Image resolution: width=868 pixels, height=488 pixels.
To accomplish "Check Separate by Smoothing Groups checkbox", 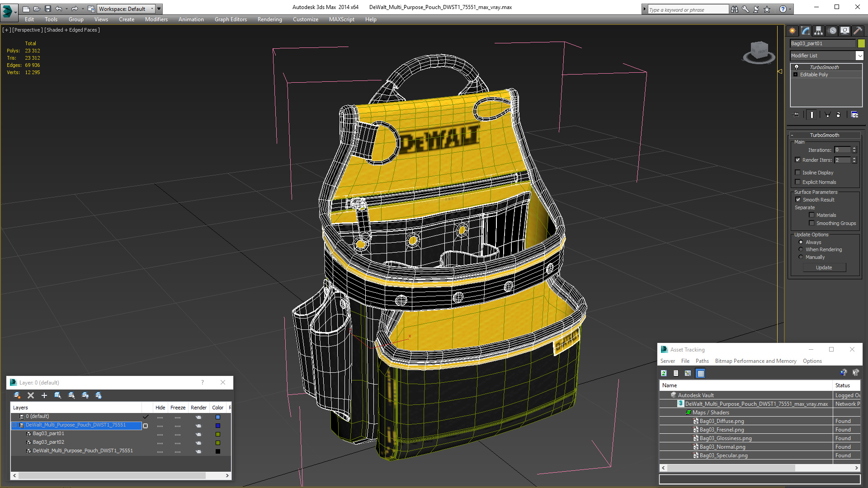I will pos(812,223).
